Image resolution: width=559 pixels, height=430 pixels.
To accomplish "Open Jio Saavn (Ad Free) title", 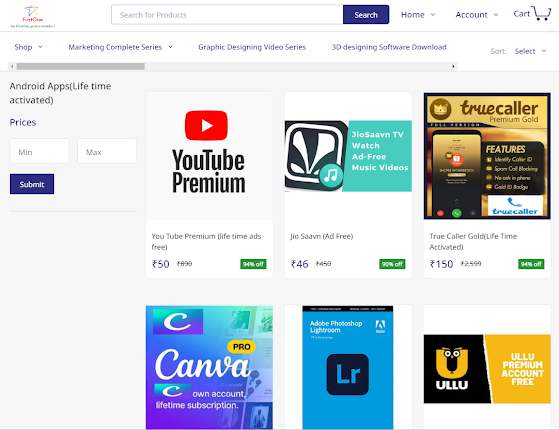I will click(322, 236).
